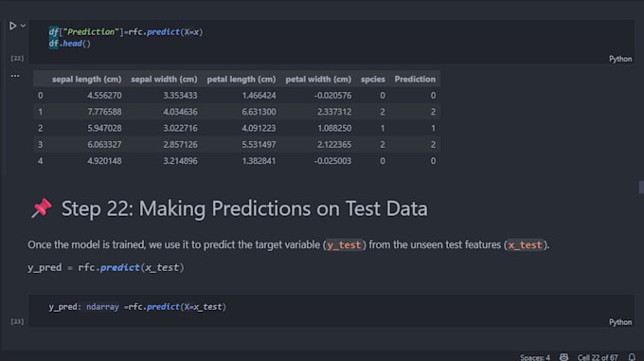Open run options dropdown beside play button
The height and width of the screenshot is (361, 644).
[x=23, y=26]
